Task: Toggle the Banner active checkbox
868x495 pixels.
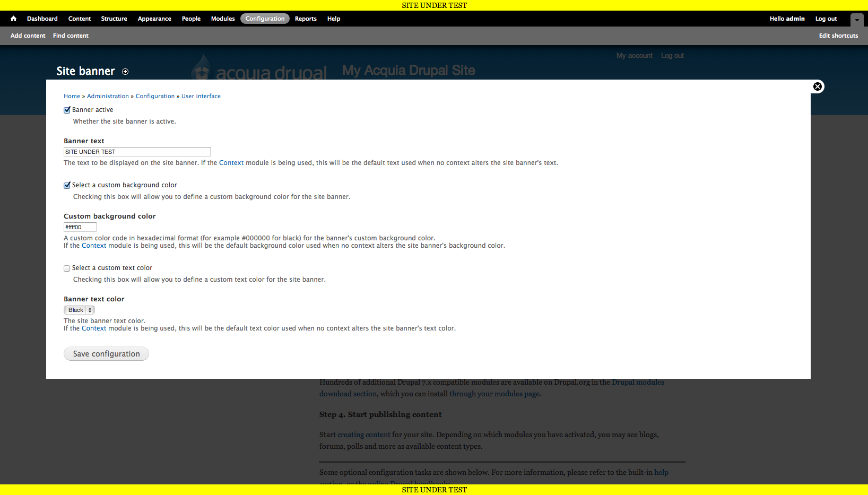Action: coord(67,110)
